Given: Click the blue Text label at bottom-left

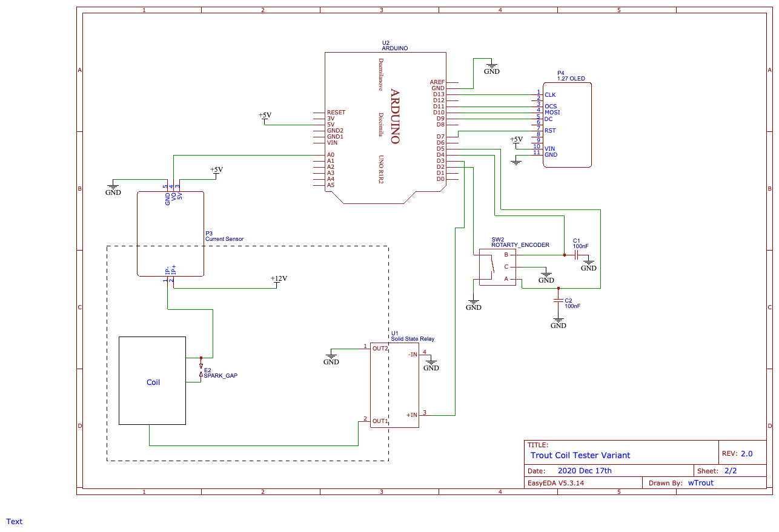Looking at the screenshot, I should [14, 521].
